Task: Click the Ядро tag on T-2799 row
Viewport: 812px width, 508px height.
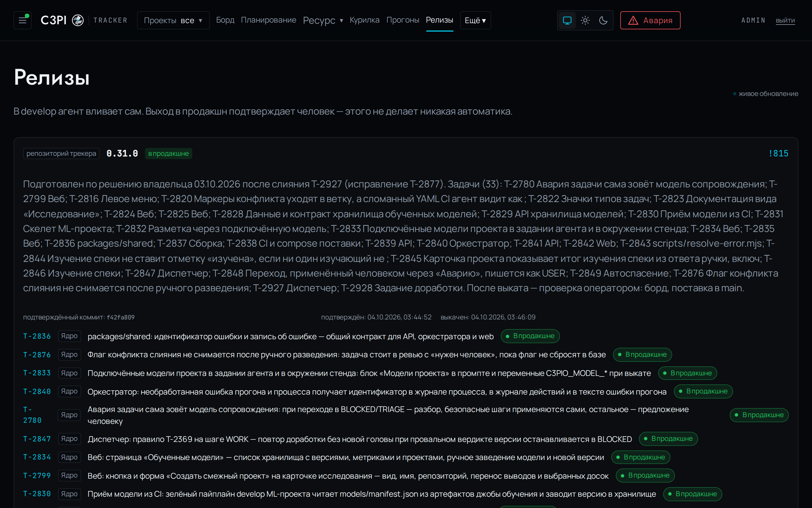Action: point(69,476)
